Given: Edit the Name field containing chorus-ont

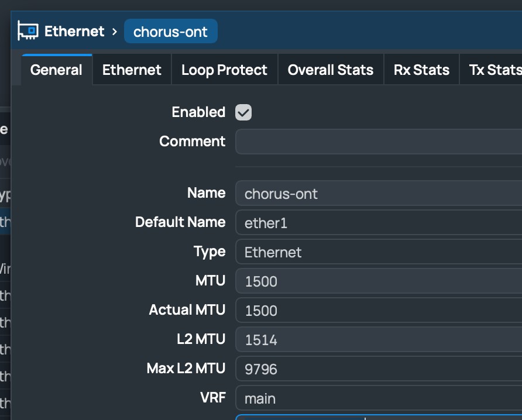Looking at the screenshot, I should tap(378, 194).
